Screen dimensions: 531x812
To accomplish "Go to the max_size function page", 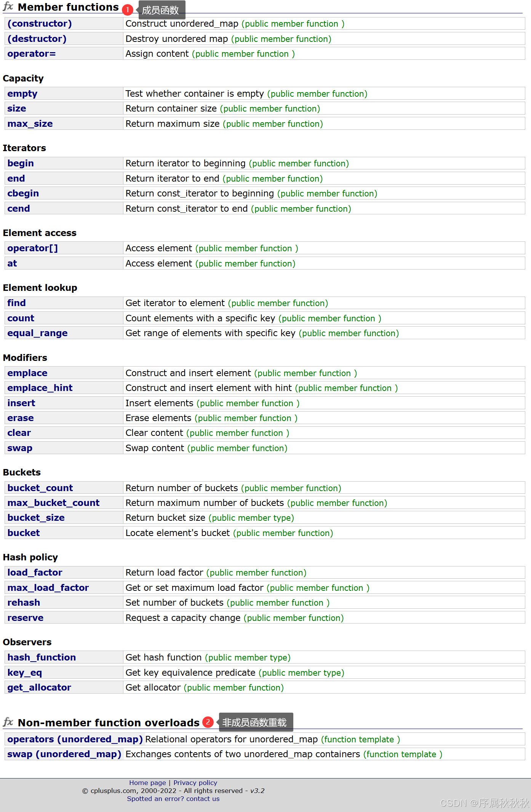I will 30,124.
